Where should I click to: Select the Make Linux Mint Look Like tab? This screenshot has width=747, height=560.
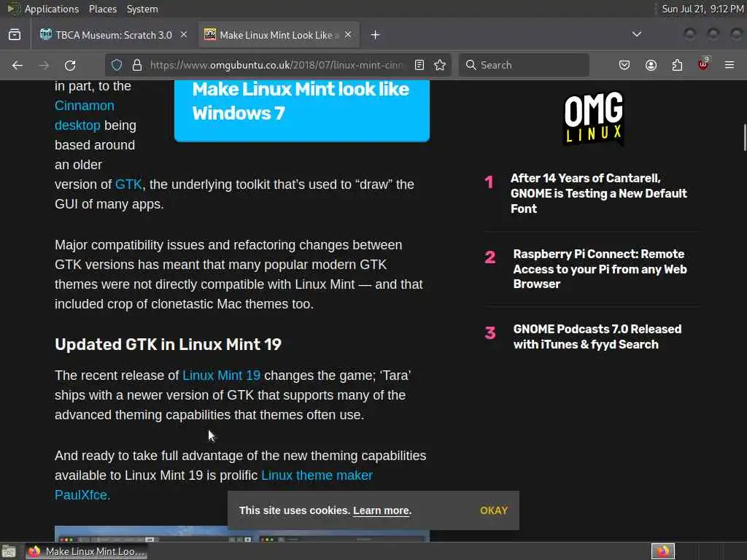(279, 35)
